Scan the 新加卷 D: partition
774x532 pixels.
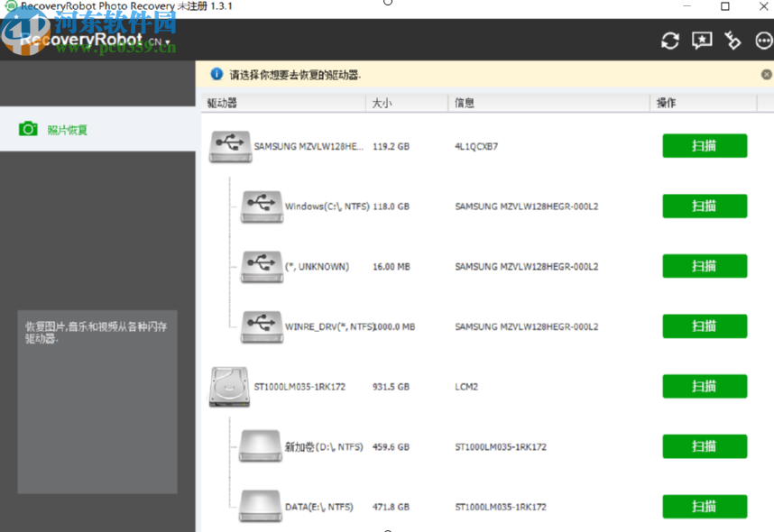[x=705, y=446]
